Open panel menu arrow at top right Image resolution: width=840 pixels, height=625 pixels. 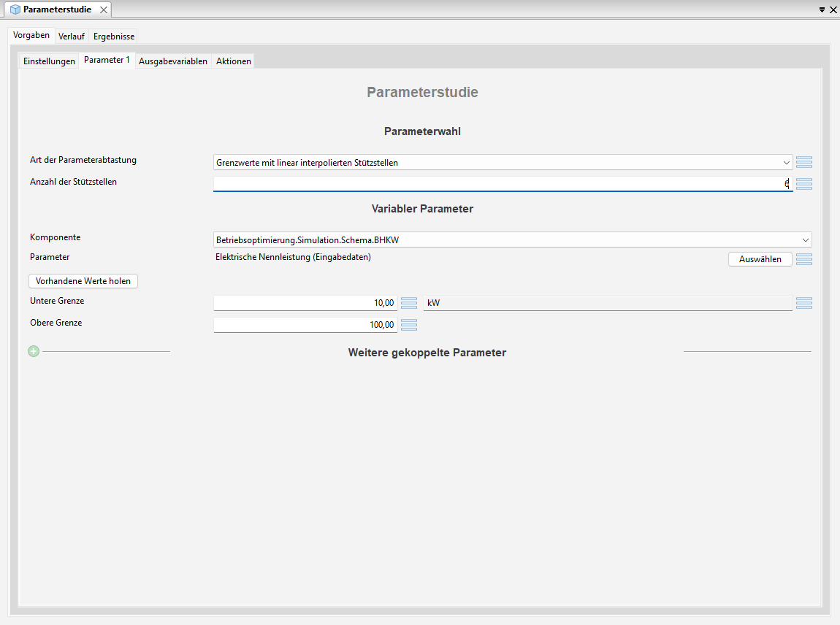[x=822, y=9]
